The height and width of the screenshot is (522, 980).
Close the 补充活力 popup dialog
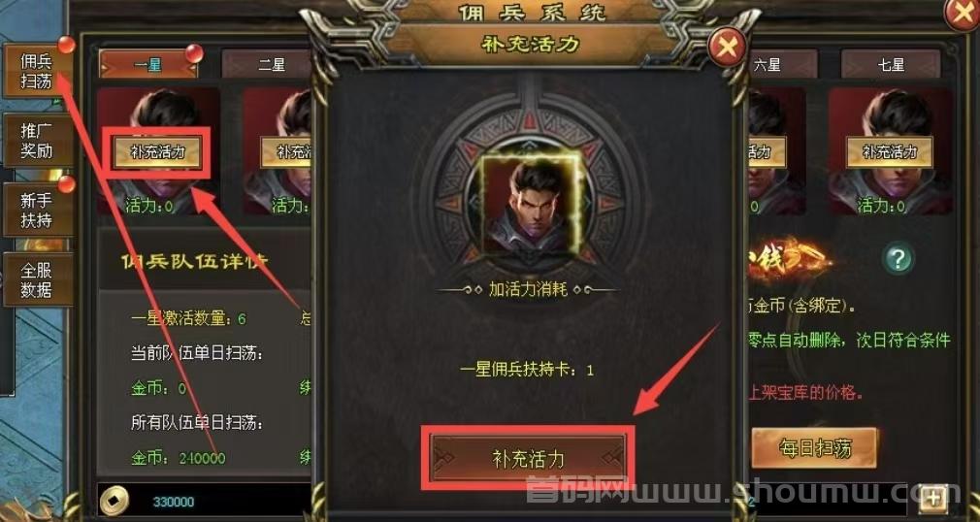pos(727,47)
